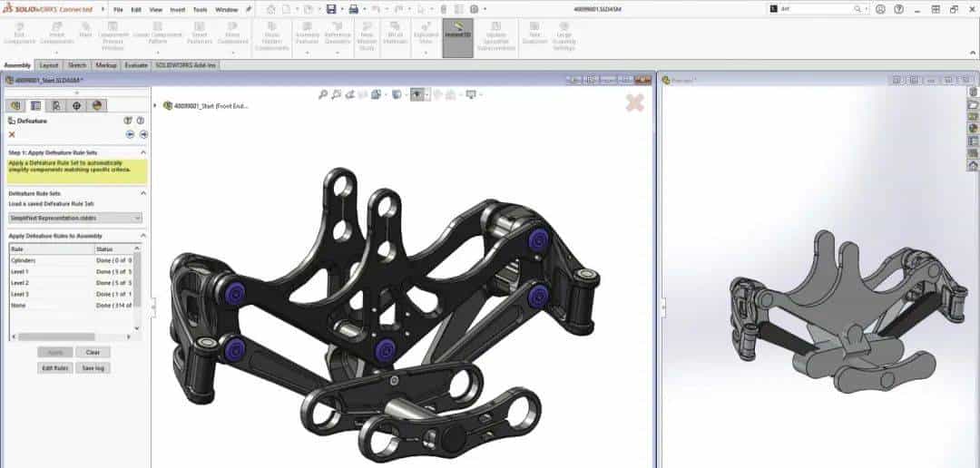Click the Status column header
Viewport: 980px width, 468px height.
tap(113, 249)
